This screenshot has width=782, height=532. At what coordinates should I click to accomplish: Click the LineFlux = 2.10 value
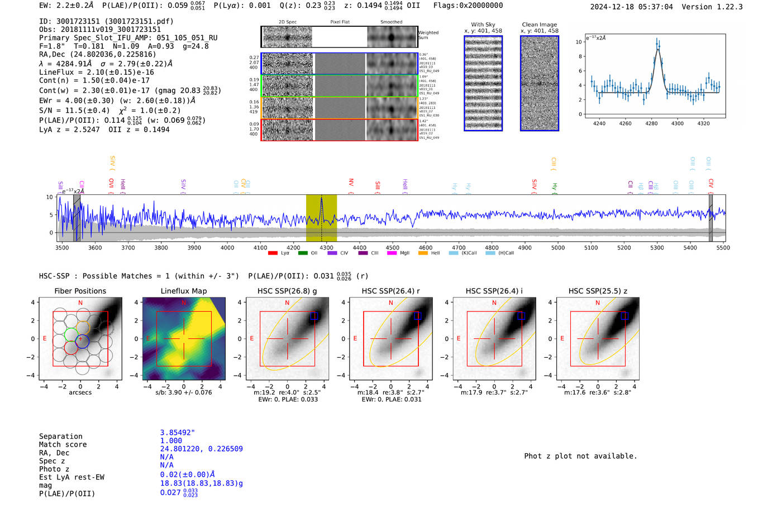click(96, 72)
